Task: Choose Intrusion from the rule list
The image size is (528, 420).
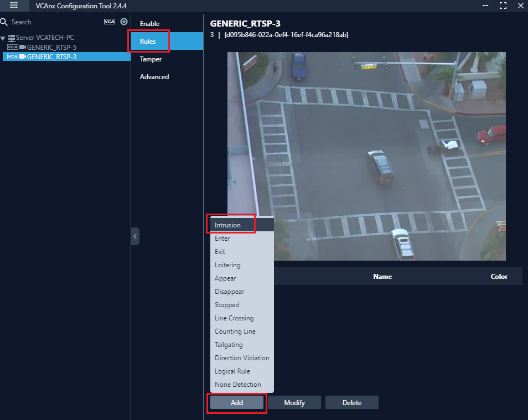Action: point(227,225)
